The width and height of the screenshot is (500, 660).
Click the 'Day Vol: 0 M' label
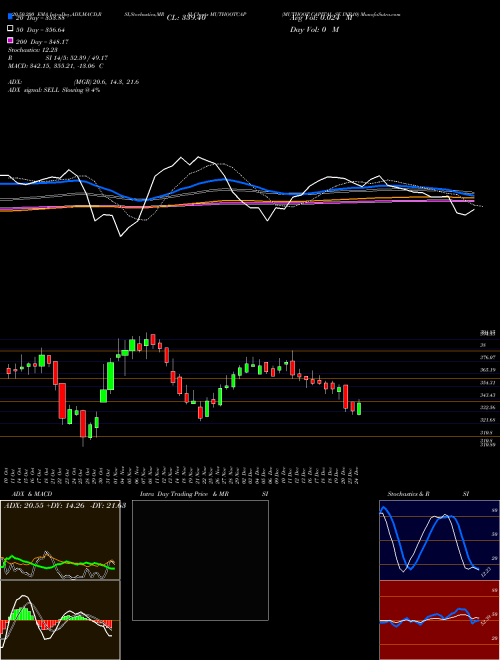click(314, 30)
